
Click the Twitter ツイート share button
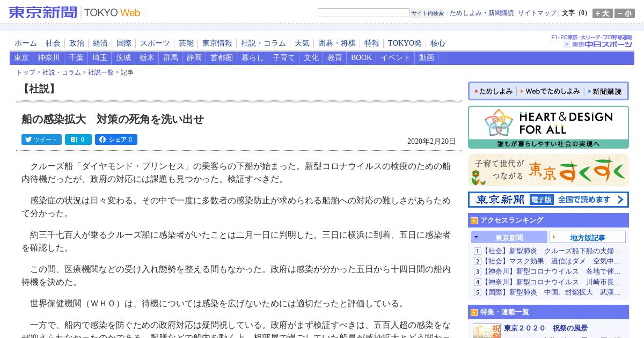click(41, 139)
